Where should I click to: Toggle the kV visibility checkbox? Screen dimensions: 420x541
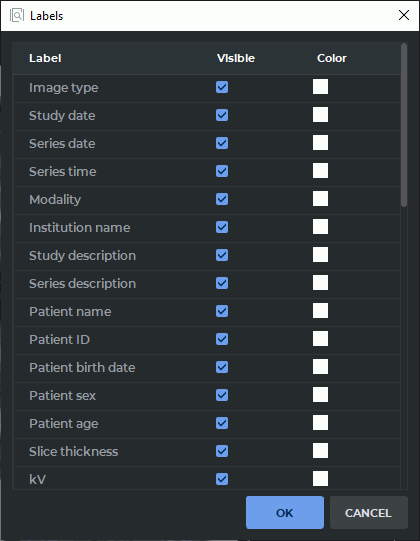coord(222,479)
